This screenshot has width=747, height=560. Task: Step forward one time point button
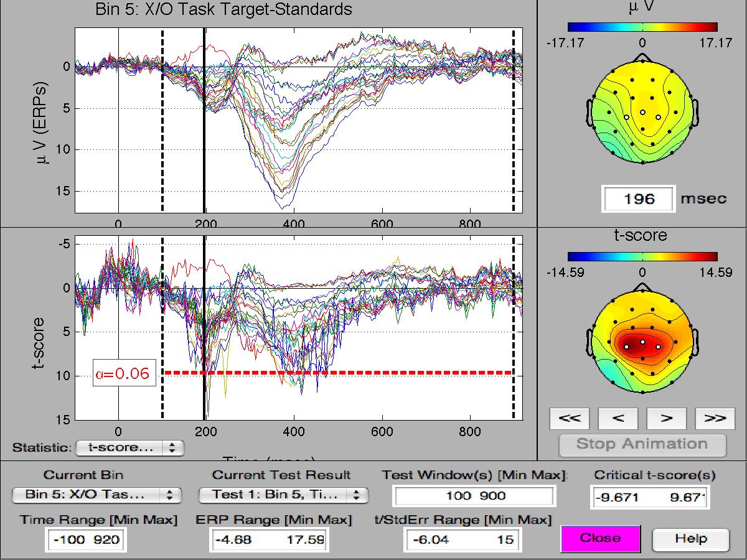coord(666,418)
